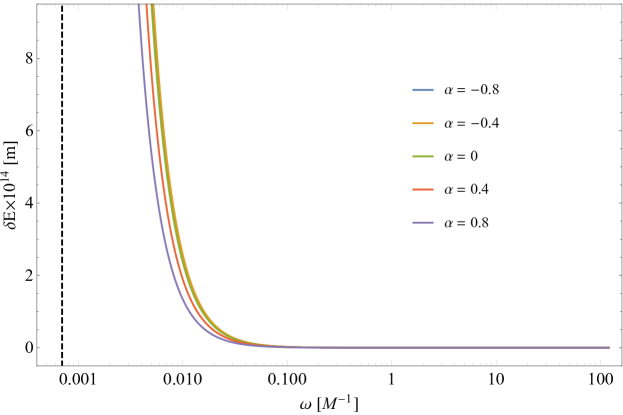Click the x-axis tick label 0.100
The height and width of the screenshot is (415, 623).
[287, 380]
